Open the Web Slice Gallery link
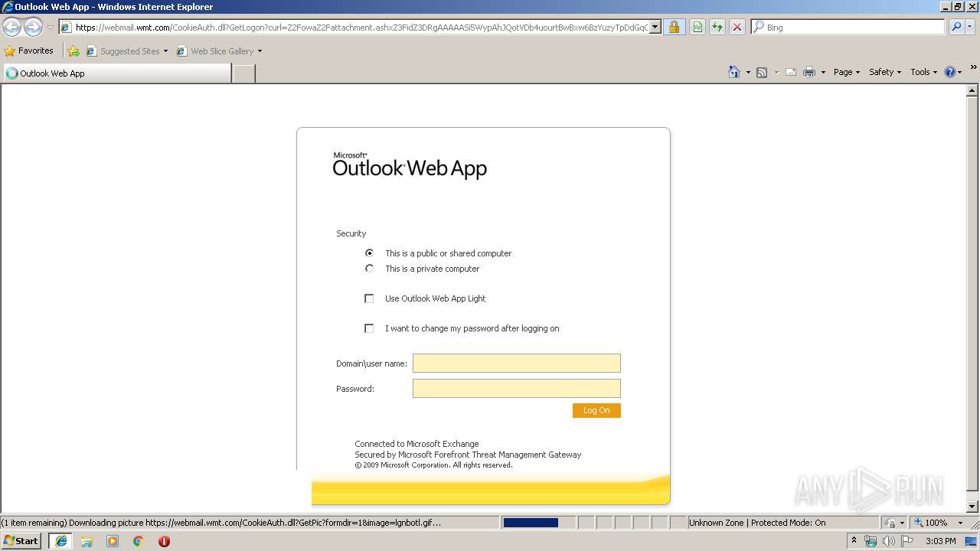 pos(219,51)
